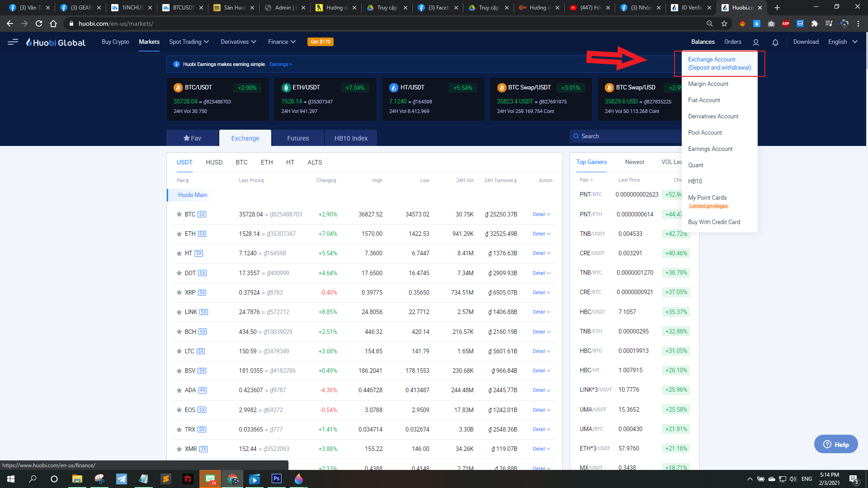The width and height of the screenshot is (868, 488).
Task: Click the Help button
Action: pyautogui.click(x=836, y=444)
